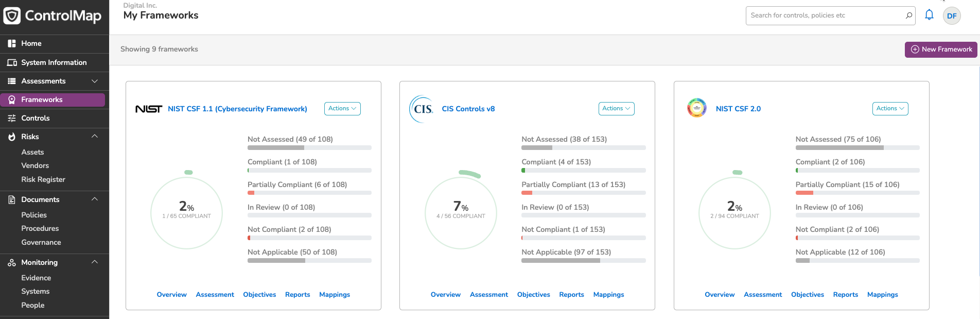This screenshot has height=319, width=980.
Task: Click the Risks flame icon
Action: (x=12, y=137)
